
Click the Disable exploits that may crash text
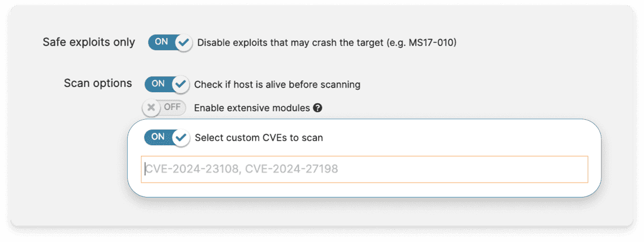click(x=327, y=43)
